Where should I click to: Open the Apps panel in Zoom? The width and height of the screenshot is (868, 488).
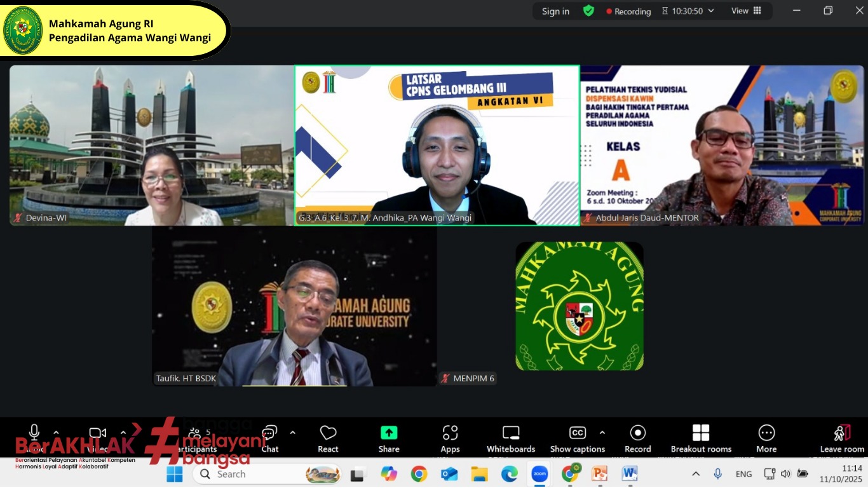[x=450, y=438]
